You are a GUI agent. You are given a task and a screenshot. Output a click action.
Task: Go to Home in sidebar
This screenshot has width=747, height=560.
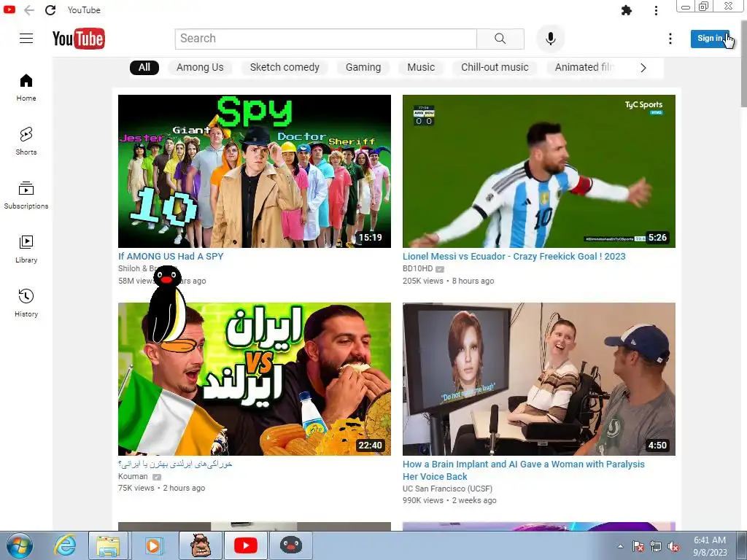26,87
